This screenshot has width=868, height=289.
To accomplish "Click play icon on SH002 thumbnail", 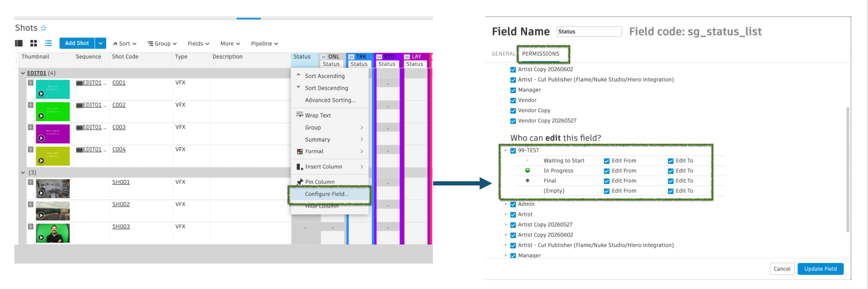I will pyautogui.click(x=41, y=215).
